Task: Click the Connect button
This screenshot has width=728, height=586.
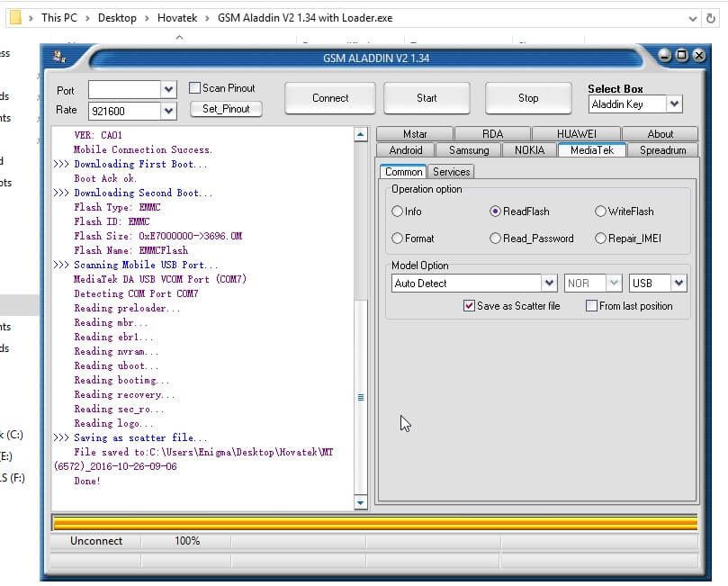Action: 330,98
